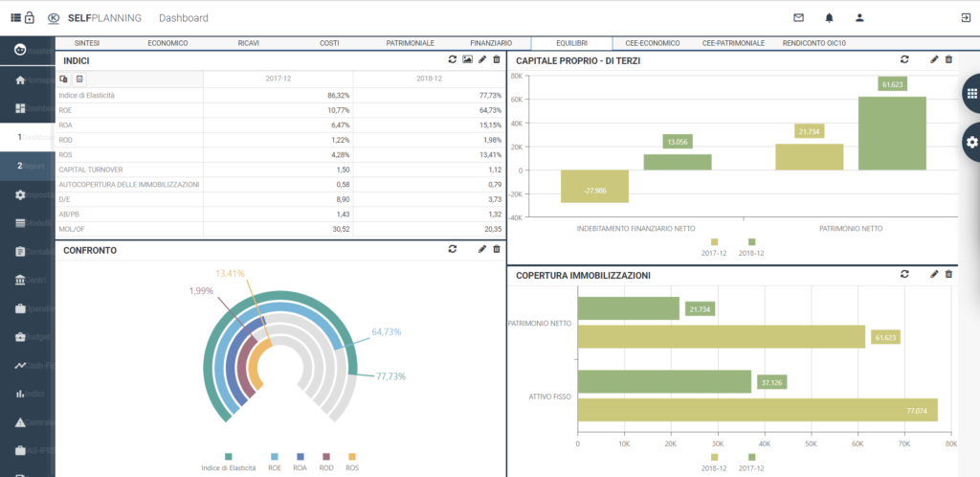The height and width of the screenshot is (477, 980).
Task: Click the notifications bell icon
Action: [x=829, y=17]
